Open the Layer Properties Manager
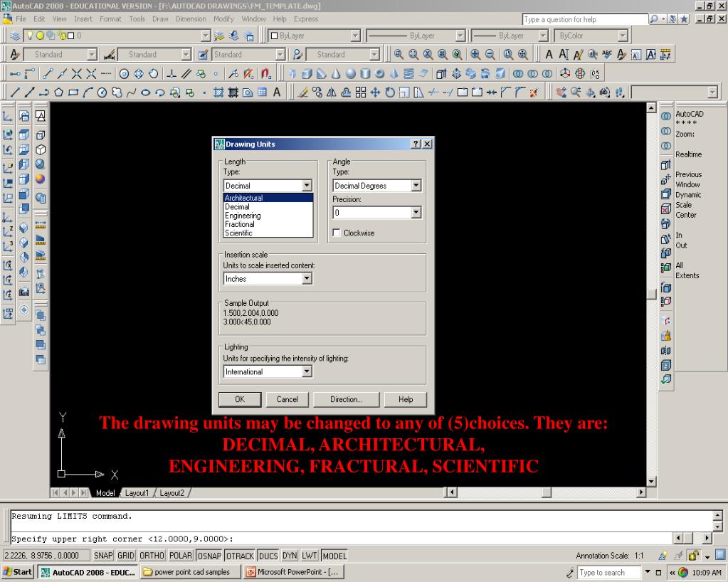 coord(16,36)
